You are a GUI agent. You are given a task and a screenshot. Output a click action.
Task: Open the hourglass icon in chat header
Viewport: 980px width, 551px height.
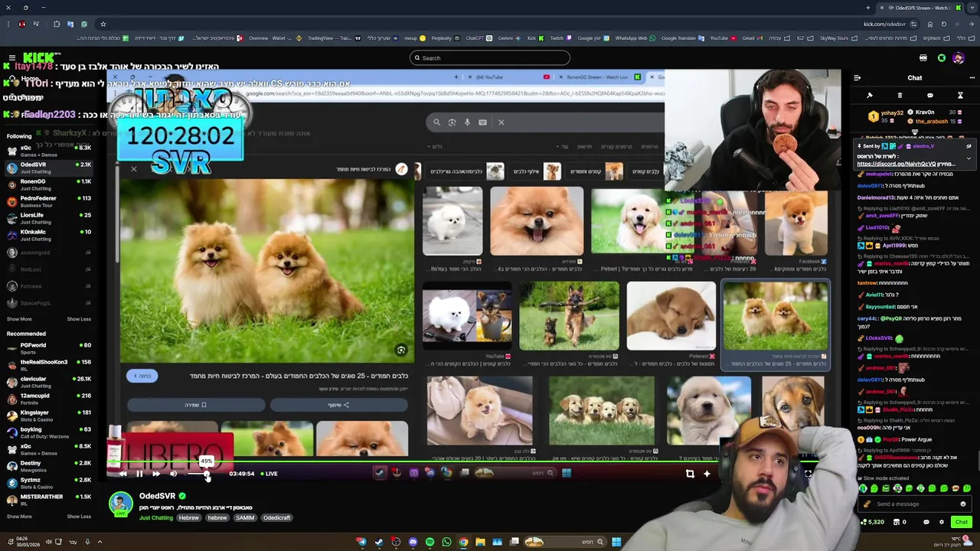pos(960,96)
